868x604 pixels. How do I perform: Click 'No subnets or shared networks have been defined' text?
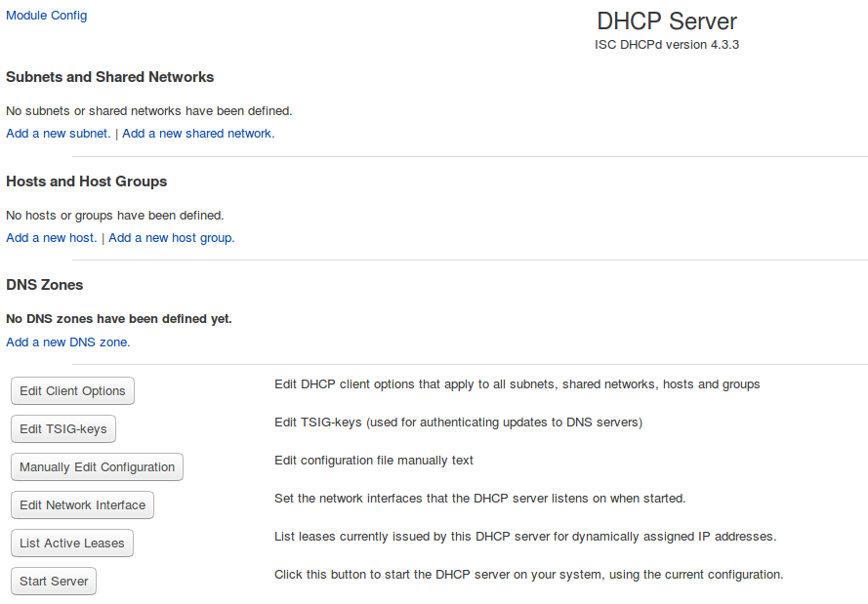(x=149, y=111)
